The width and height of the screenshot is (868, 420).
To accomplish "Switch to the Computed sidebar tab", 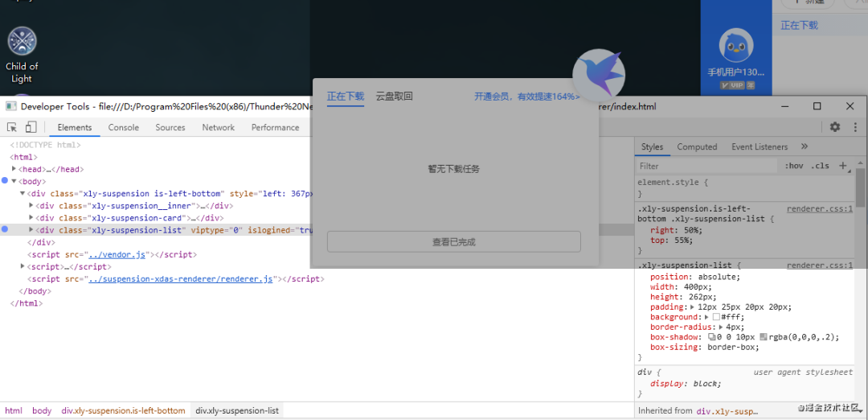I will click(697, 146).
